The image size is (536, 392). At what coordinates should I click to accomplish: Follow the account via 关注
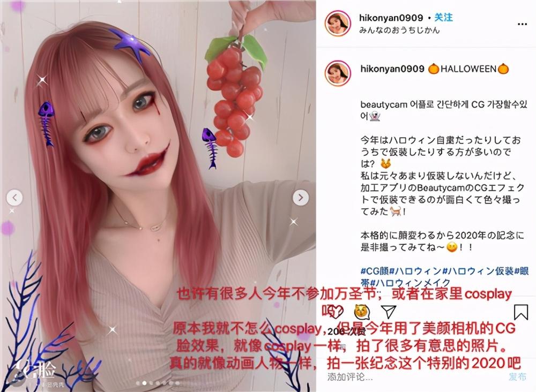pyautogui.click(x=443, y=18)
